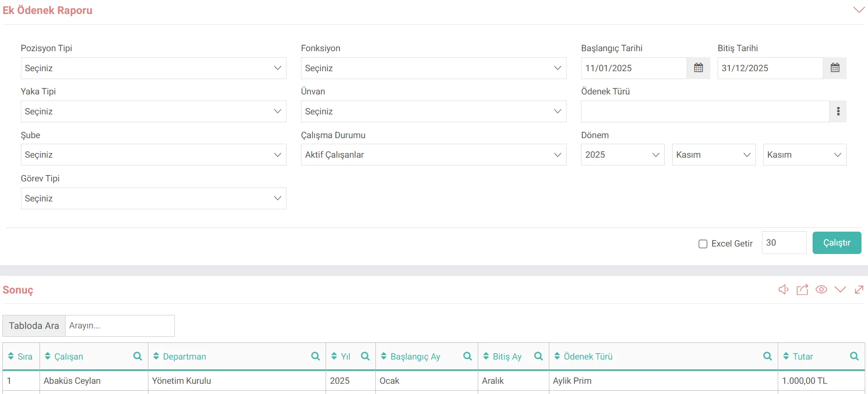Open the Pozisyon Tipi dropdown
868x394 pixels.
tap(154, 68)
